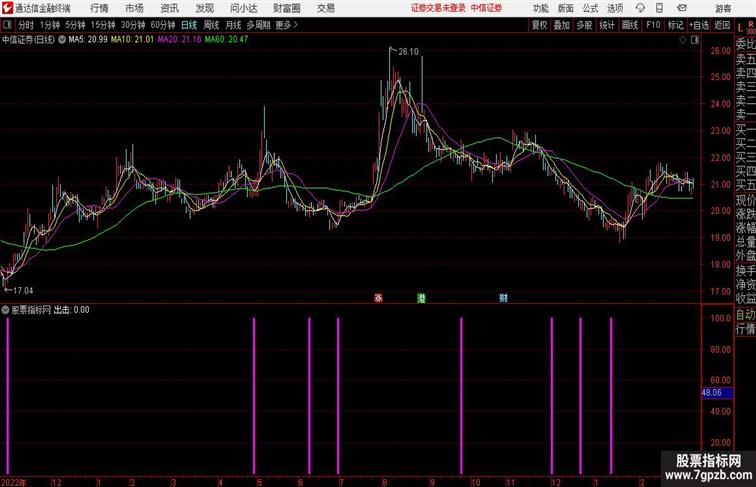756x487 pixels.
Task: Select the 月线 monthly period tab
Action: tap(233, 25)
